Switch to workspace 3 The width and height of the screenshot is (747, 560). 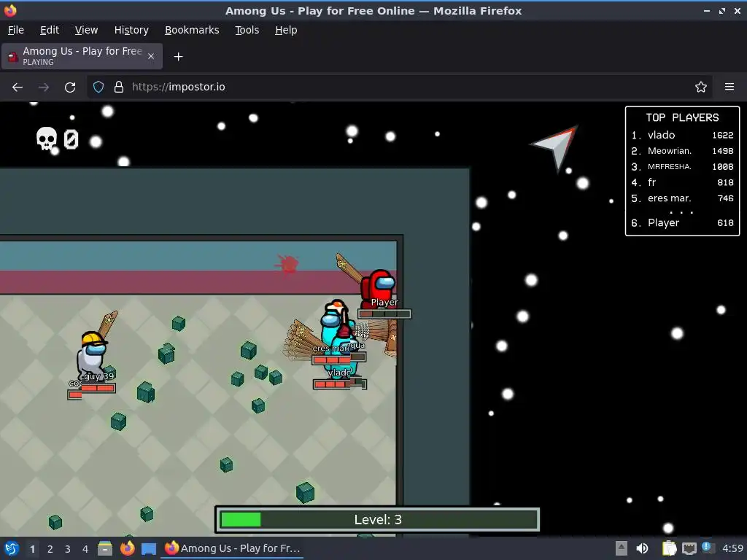[x=68, y=549]
